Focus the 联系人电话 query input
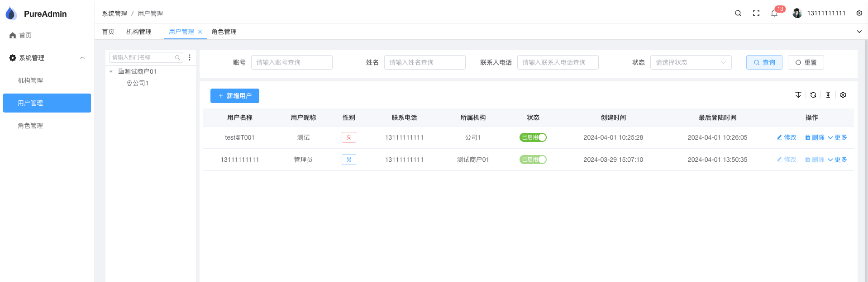 [x=558, y=62]
